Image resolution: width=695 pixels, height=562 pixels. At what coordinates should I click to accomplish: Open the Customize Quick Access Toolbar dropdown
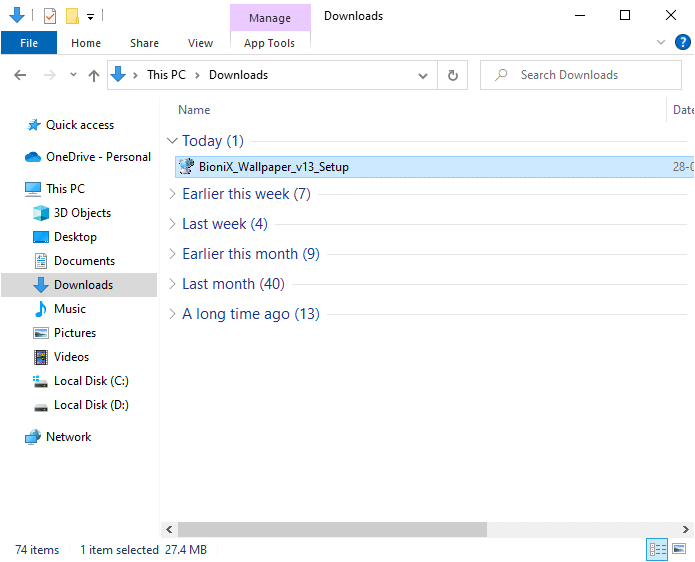[x=90, y=17]
